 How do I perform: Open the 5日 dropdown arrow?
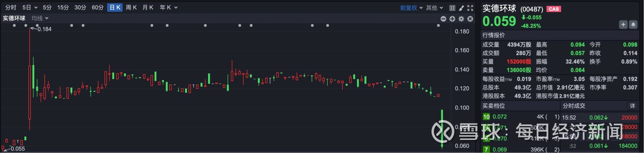36,8
